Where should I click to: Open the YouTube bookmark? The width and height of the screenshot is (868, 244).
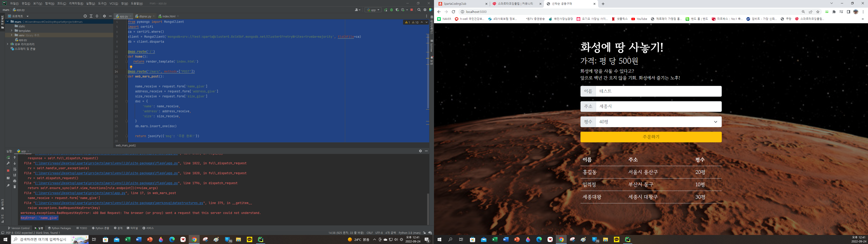[x=639, y=19]
